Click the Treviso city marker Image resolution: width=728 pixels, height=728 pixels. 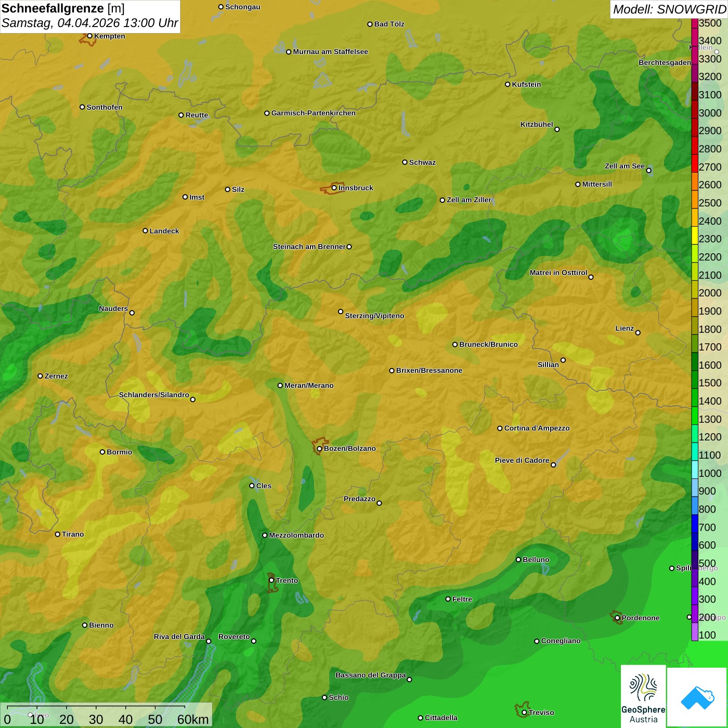tap(524, 712)
